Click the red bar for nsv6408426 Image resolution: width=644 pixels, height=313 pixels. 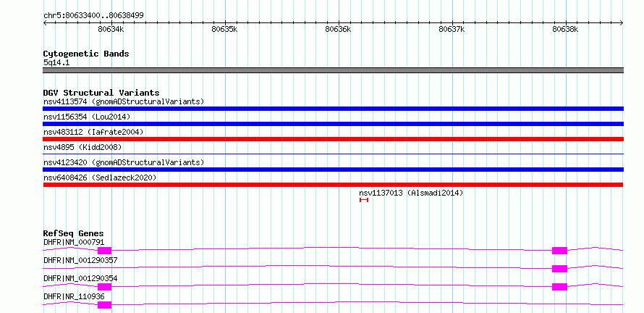(333, 185)
